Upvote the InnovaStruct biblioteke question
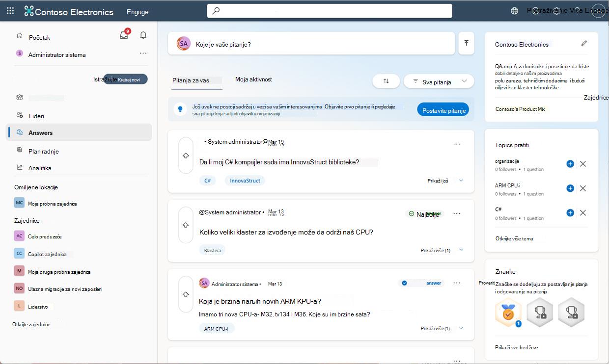Image resolution: width=609 pixels, height=364 pixels. [186, 155]
